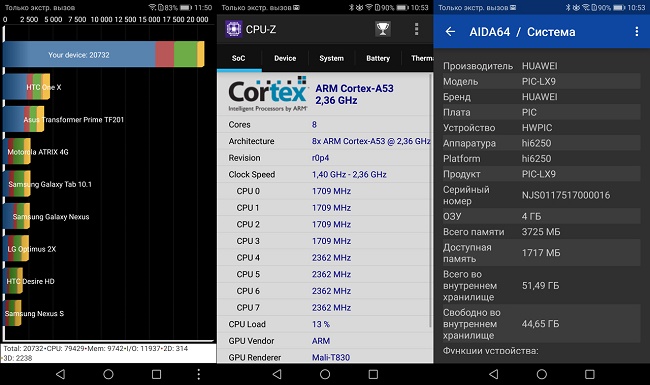Tap the Cortex logo image

268,94
